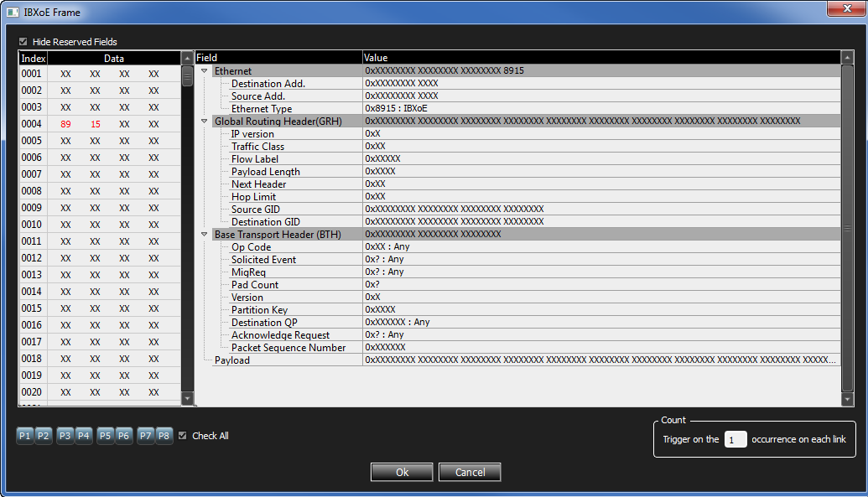The height and width of the screenshot is (497, 868).
Task: Close the IBXoE Frame dialog
Action: (x=847, y=9)
